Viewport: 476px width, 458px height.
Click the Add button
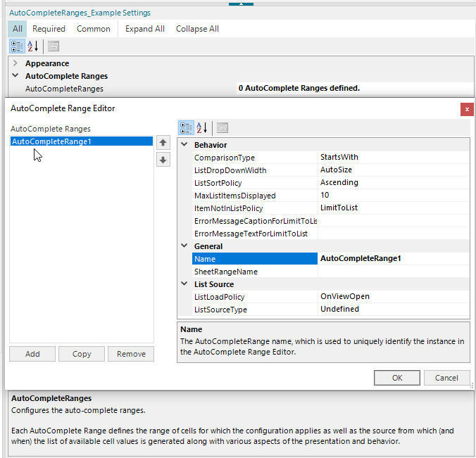tap(32, 354)
